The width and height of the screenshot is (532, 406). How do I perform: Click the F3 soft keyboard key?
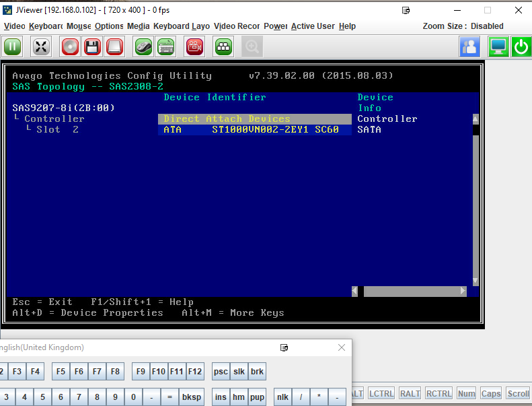17,372
